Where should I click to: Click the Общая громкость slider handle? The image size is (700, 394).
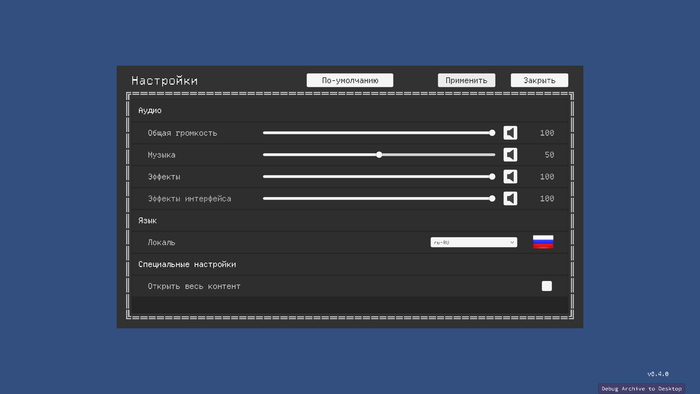492,133
